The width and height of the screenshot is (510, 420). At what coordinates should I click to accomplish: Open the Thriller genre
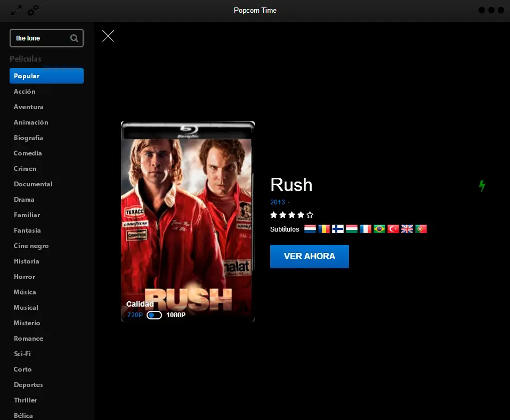click(x=26, y=400)
